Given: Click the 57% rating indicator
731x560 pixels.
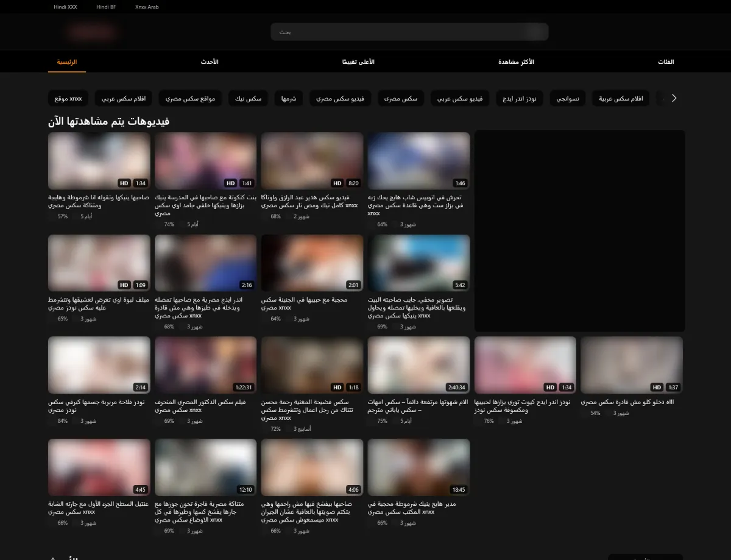Looking at the screenshot, I should 62,216.
